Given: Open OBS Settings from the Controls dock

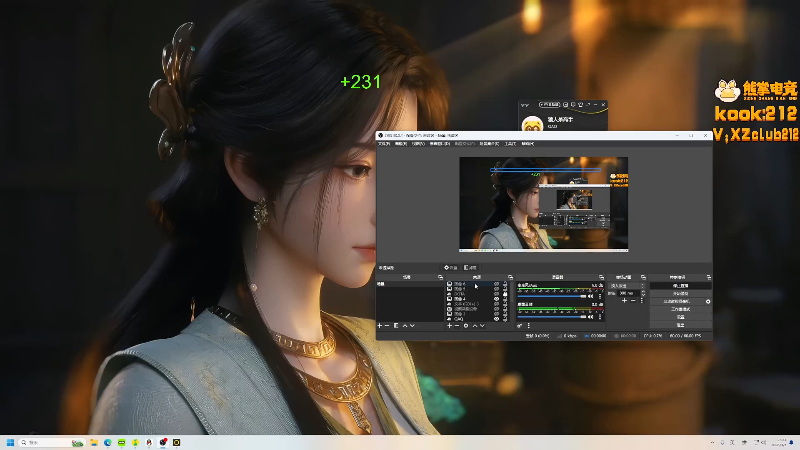Looking at the screenshot, I should click(681, 317).
